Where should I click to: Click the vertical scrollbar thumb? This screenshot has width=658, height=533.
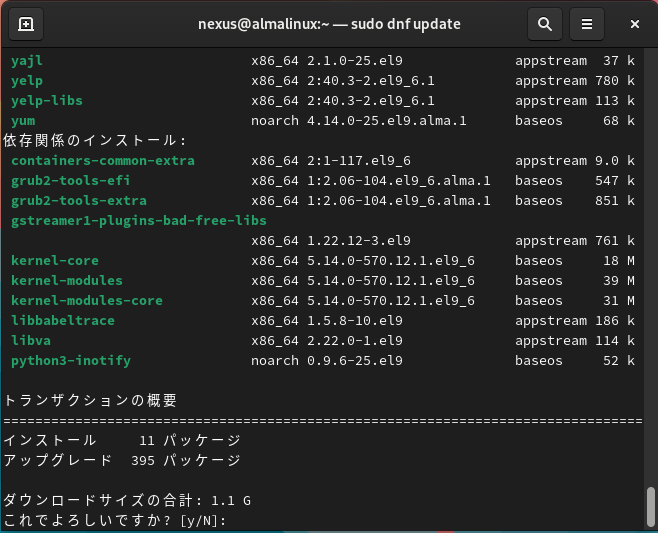pyautogui.click(x=651, y=508)
